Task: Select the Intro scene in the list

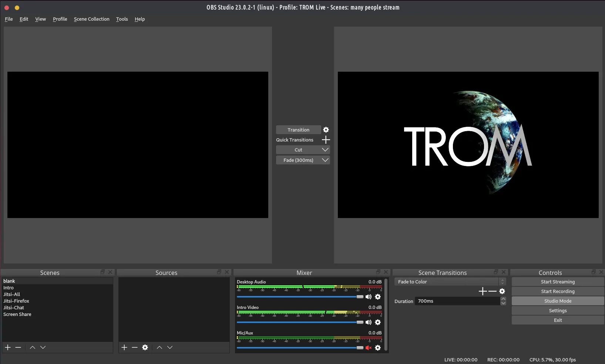Action: pyautogui.click(x=57, y=288)
